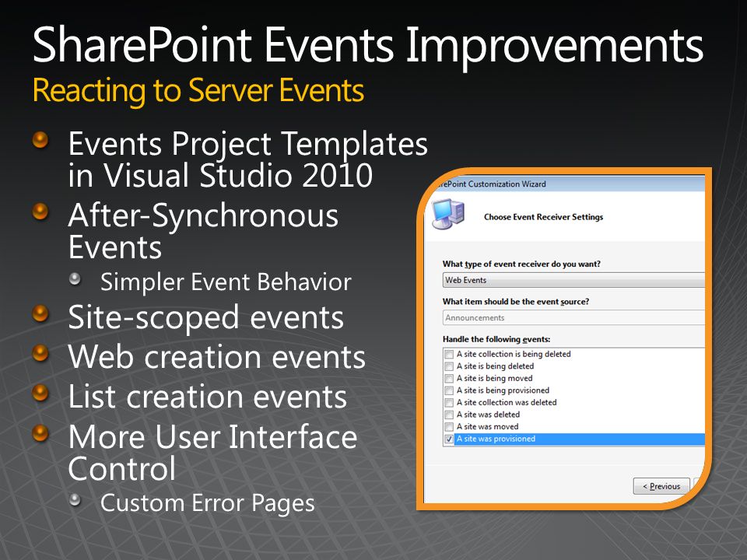Click the 'Site-scoped events' bullet text
This screenshot has width=747, height=560.
(x=205, y=317)
